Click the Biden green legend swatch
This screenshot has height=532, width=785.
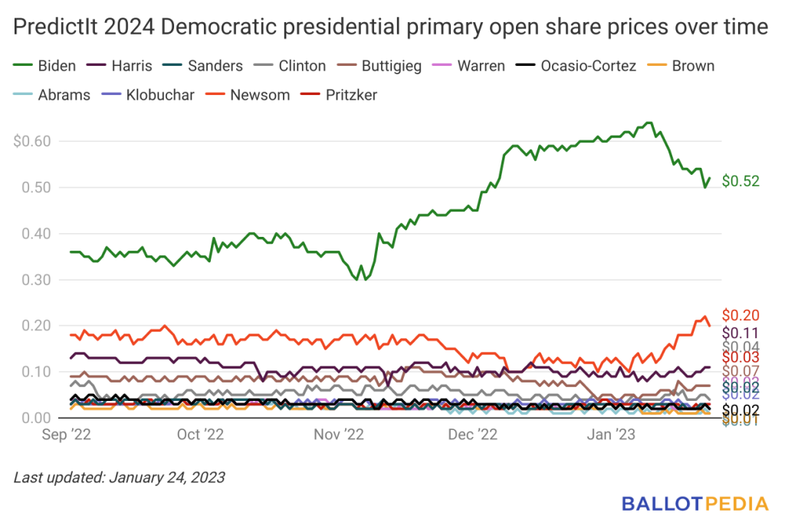click(22, 66)
